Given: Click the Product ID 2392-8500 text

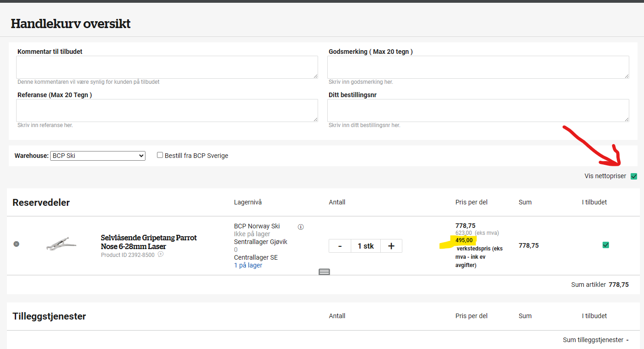Looking at the screenshot, I should [128, 255].
